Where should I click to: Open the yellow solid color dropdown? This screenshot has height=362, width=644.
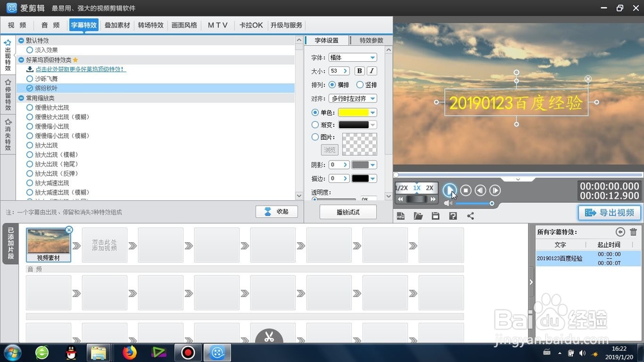[x=373, y=112]
